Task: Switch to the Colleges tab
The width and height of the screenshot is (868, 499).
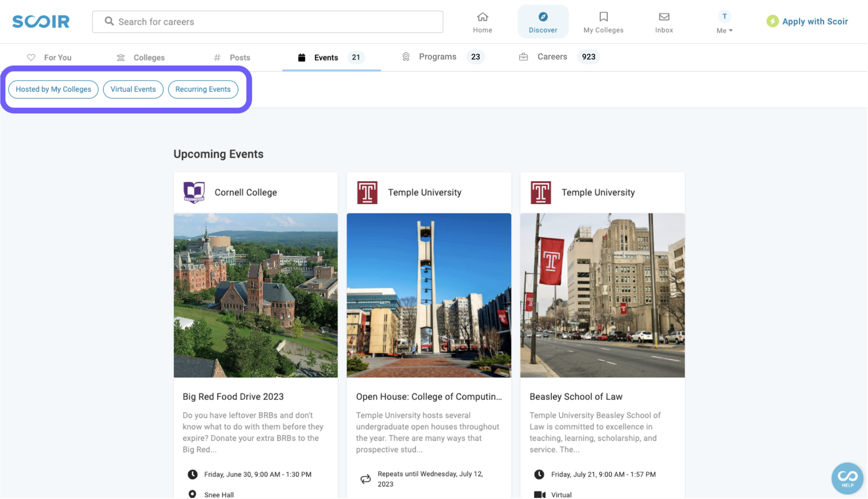Action: (141, 57)
